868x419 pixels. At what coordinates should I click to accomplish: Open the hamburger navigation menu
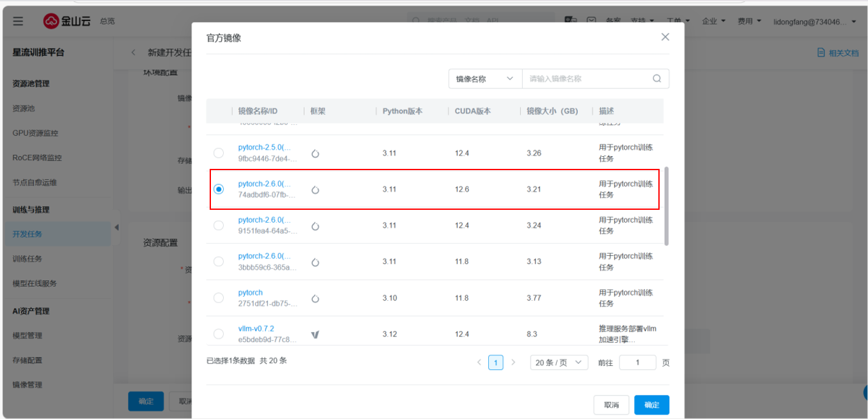[x=18, y=21]
